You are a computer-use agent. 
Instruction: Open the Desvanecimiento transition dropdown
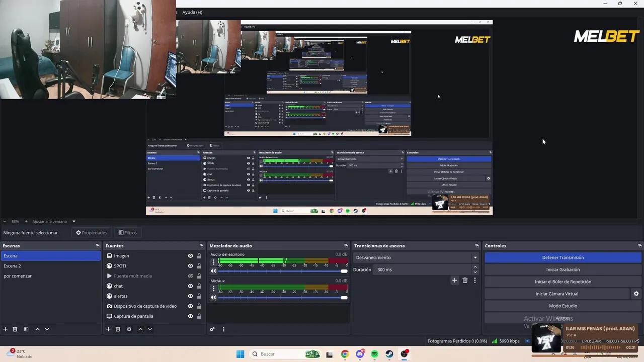click(x=417, y=257)
